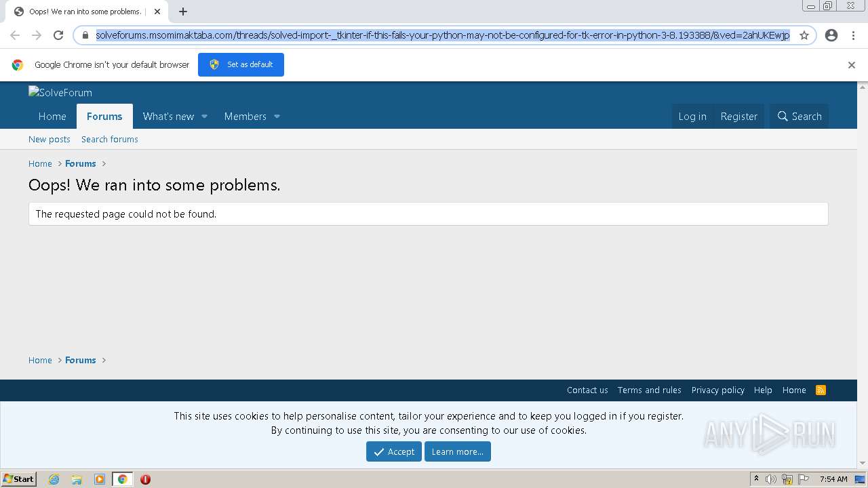This screenshot has height=488, width=868.
Task: Open file explorer from taskbar
Action: coord(77,479)
